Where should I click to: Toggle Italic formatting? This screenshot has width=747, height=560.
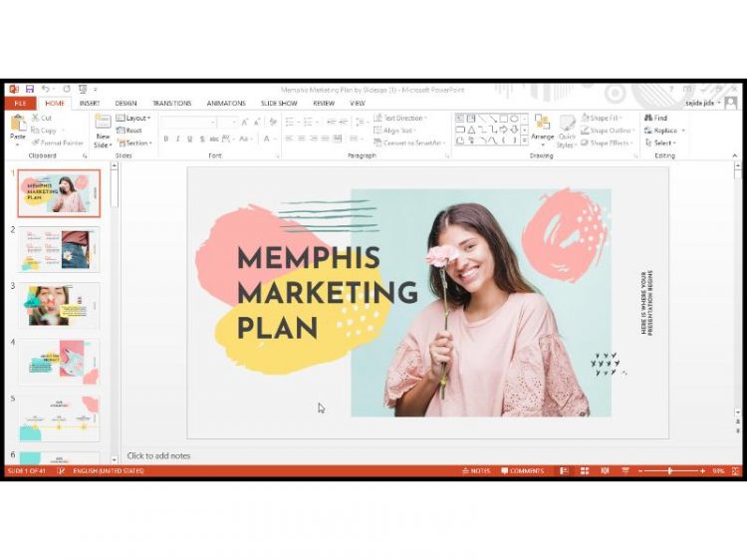(177, 139)
